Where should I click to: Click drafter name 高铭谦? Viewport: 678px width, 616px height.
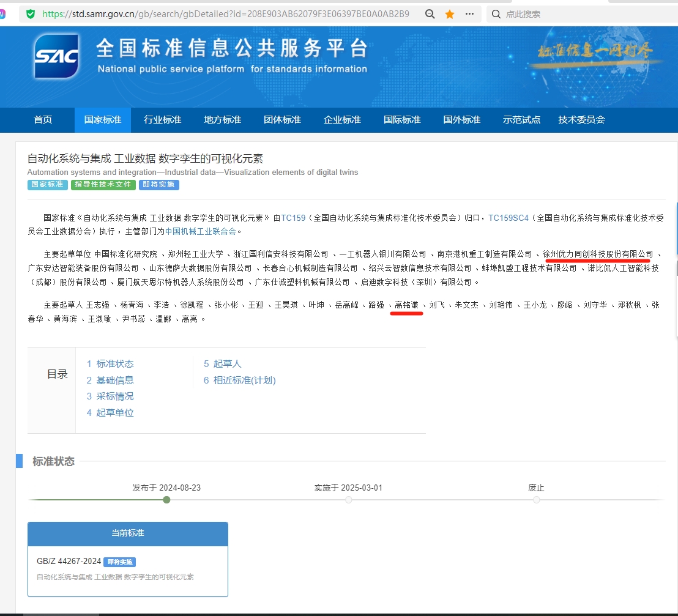click(406, 305)
